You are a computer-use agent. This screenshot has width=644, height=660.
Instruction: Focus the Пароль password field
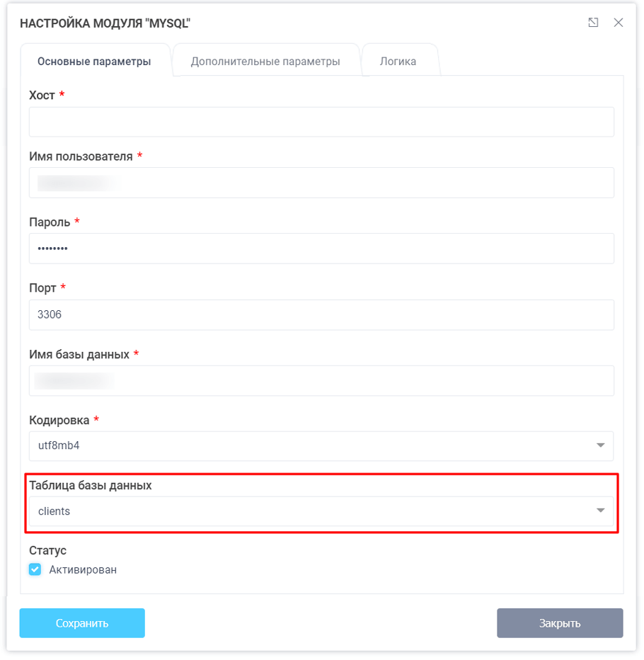click(x=321, y=249)
